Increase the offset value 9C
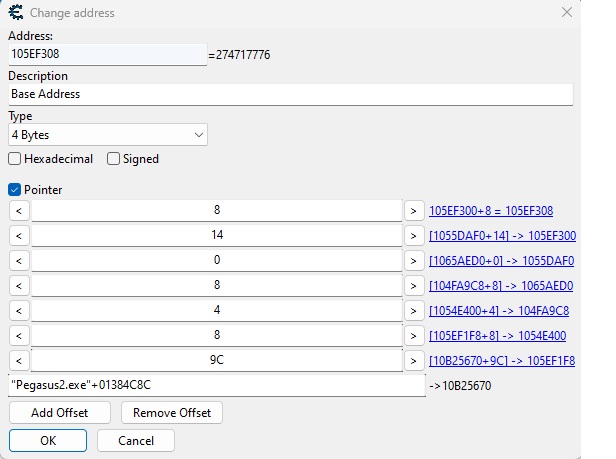 point(413,360)
